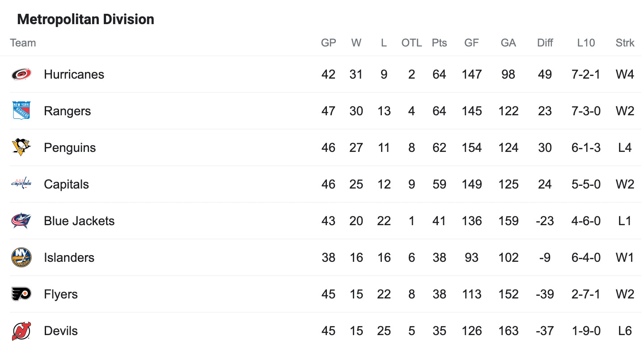This screenshot has height=361, width=644.
Task: Select the Penguins team logo
Action: pos(21,147)
